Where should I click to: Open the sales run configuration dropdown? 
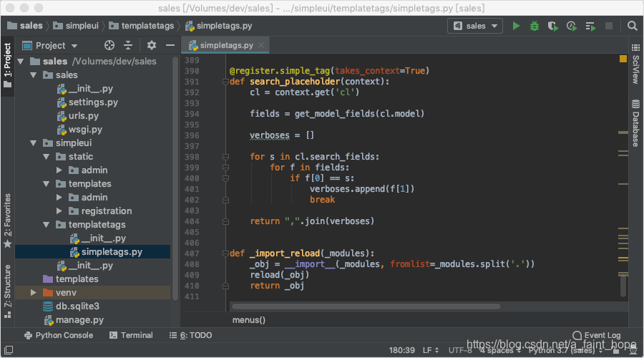pos(475,26)
